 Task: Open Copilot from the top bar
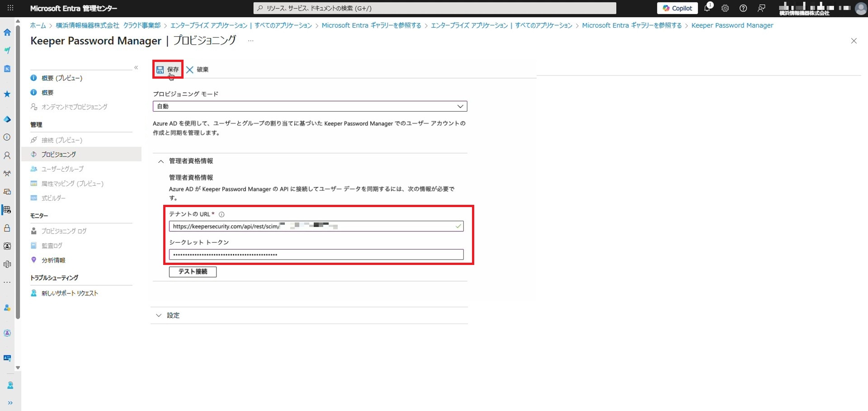(677, 8)
